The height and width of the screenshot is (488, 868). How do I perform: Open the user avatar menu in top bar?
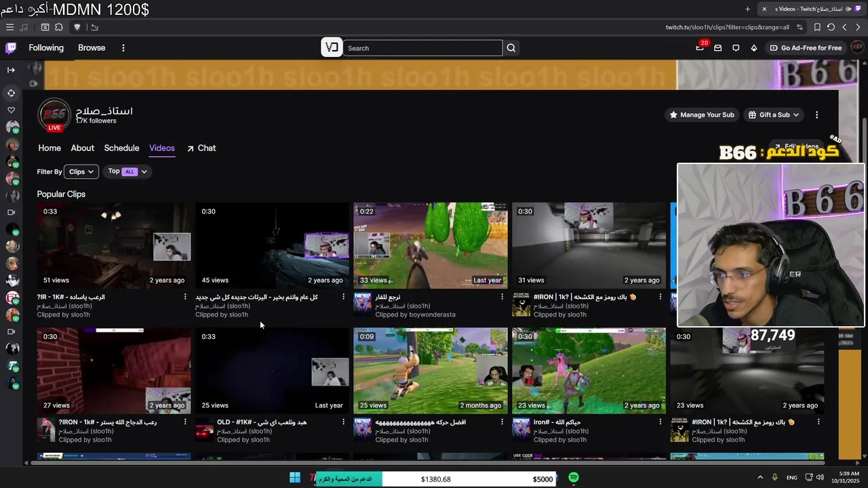(x=856, y=47)
